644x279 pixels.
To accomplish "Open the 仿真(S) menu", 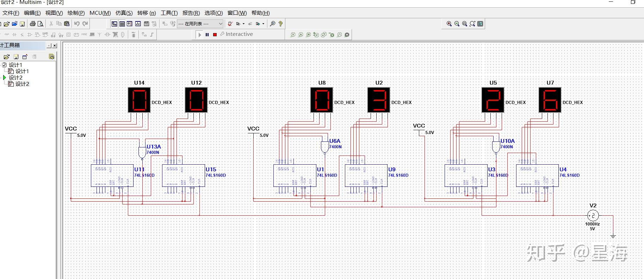I will pyautogui.click(x=124, y=13).
